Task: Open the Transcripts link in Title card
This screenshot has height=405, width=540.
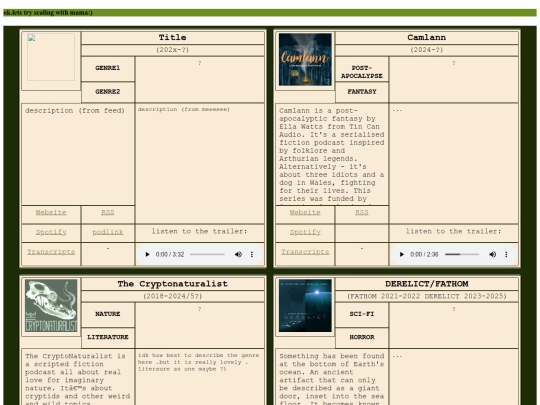Action: coord(51,252)
